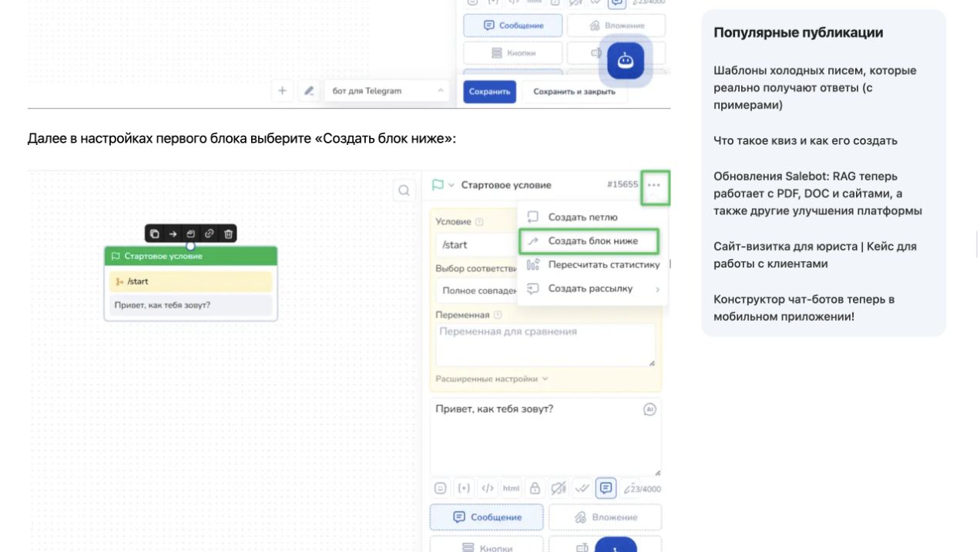This screenshot has height=552, width=980.
Task: Click the Популярные публикации heading
Action: click(798, 32)
